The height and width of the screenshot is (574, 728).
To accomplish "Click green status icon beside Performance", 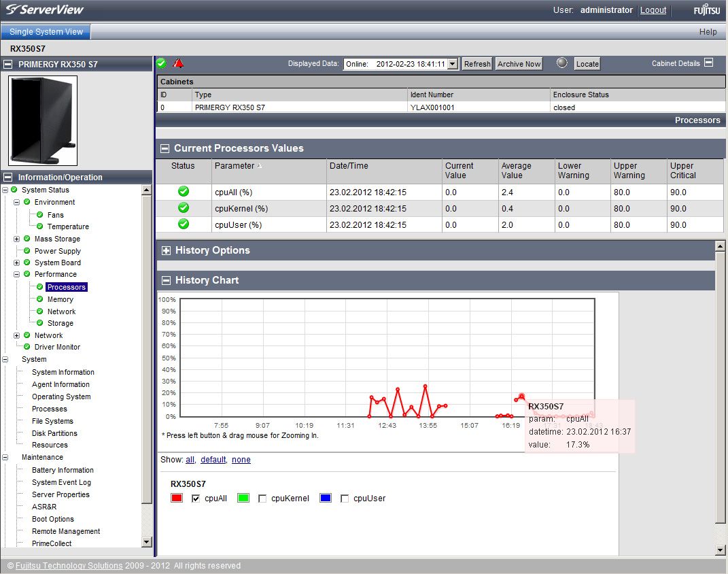I will pyautogui.click(x=27, y=274).
